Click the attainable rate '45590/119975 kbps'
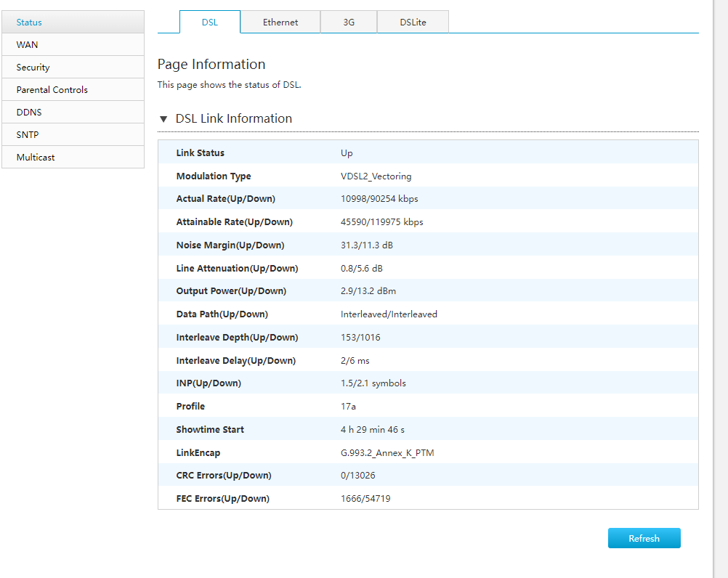The image size is (728, 578). point(382,221)
